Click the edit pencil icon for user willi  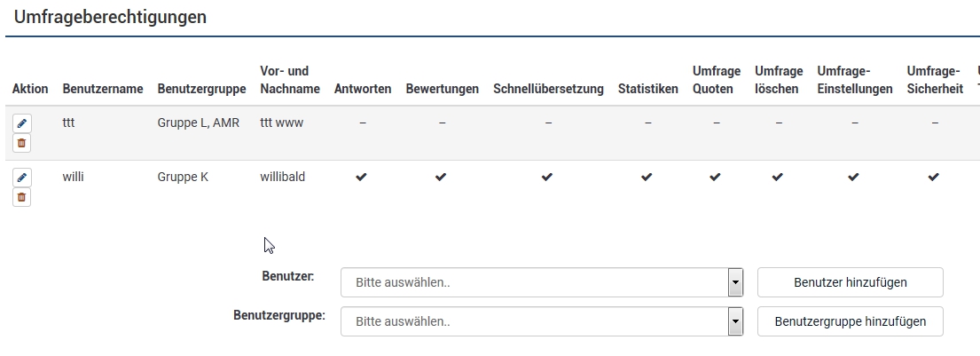22,178
